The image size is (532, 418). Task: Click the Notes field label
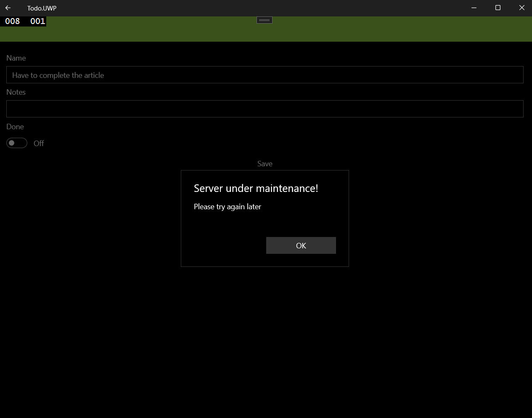tap(16, 92)
